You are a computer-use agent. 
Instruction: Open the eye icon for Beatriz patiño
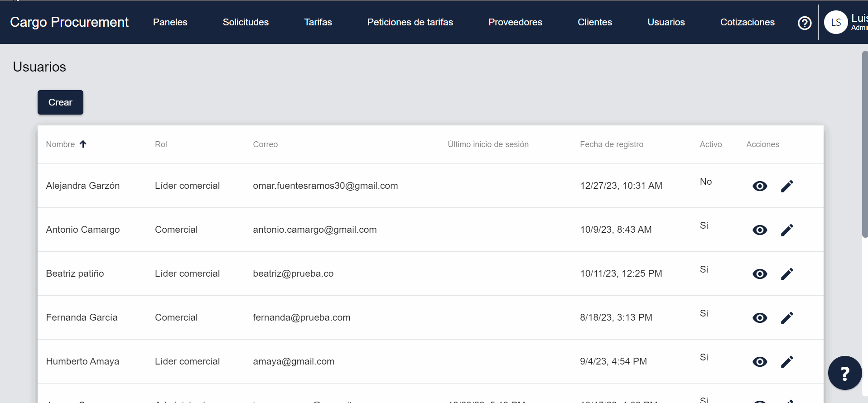760,274
